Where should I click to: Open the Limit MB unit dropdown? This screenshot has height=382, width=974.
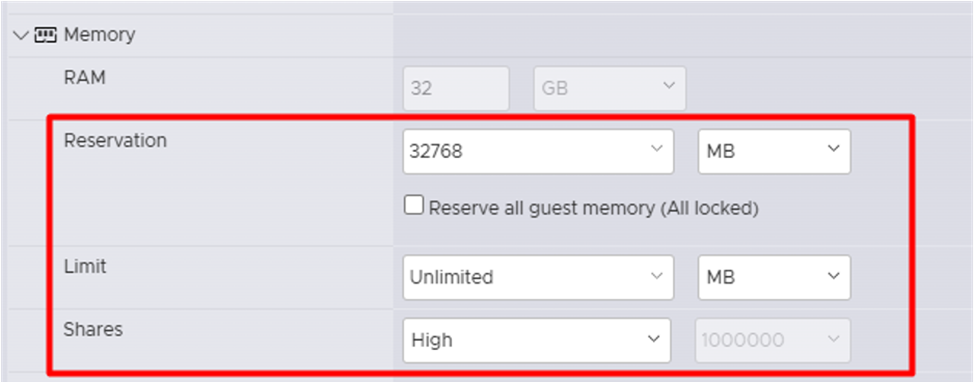(x=774, y=277)
